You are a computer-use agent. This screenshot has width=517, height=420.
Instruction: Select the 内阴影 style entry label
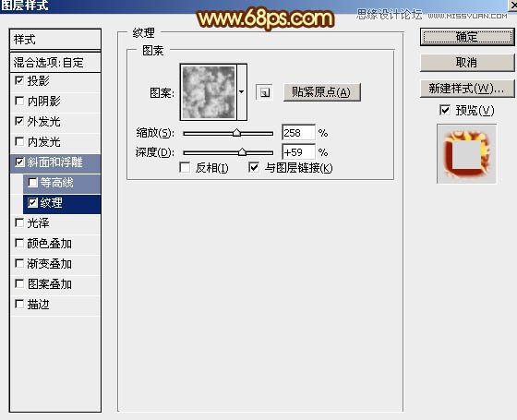[x=44, y=102]
